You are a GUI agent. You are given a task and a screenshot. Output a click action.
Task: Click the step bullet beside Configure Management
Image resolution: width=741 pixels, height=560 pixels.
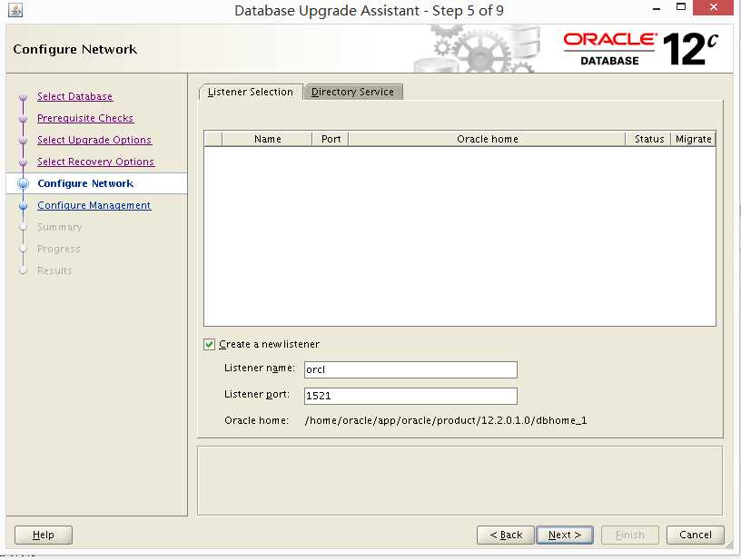(x=24, y=206)
